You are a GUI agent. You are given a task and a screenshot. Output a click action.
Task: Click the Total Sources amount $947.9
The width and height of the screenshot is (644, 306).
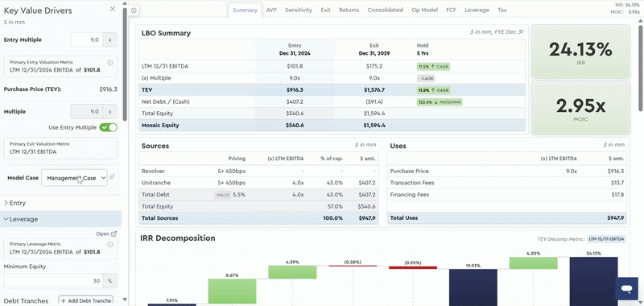click(368, 218)
